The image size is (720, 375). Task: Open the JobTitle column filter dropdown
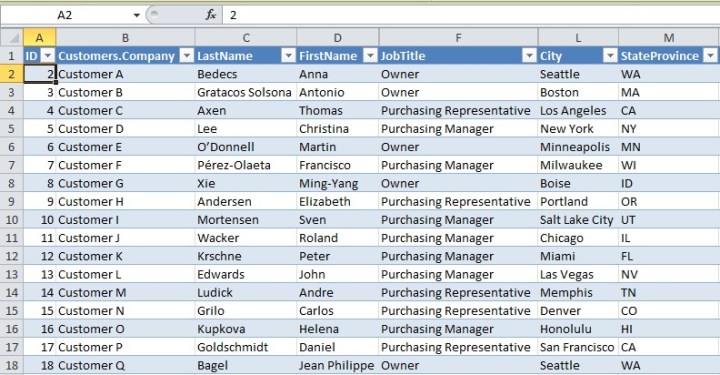(x=529, y=56)
